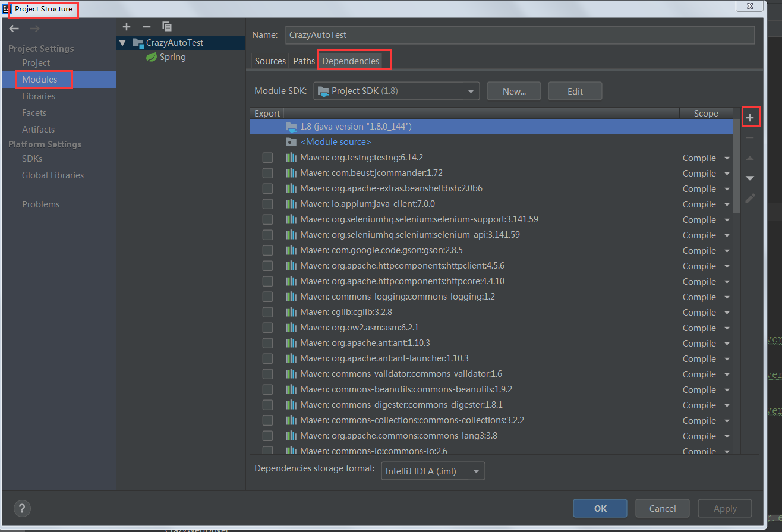
Task: Toggle export checkbox for testng:6.14.2
Action: [267, 158]
